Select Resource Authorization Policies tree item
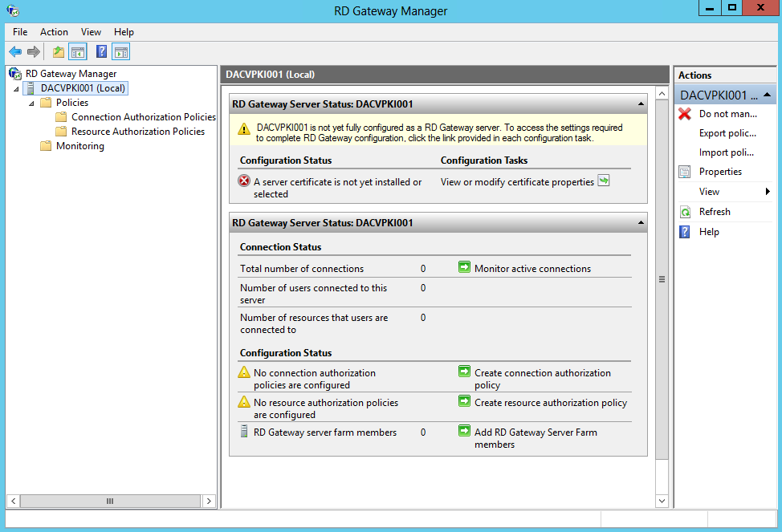This screenshot has height=532, width=782. coord(137,132)
